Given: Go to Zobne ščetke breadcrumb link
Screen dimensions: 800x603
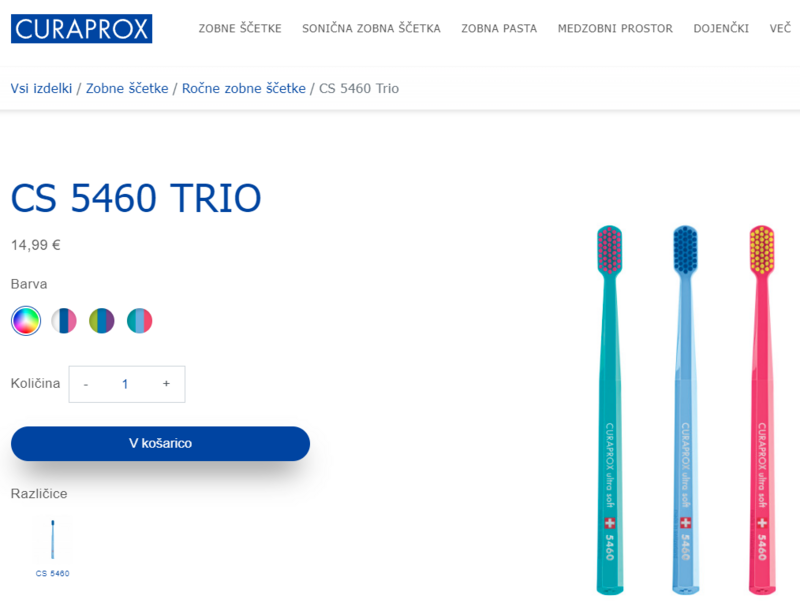Looking at the screenshot, I should click(127, 88).
